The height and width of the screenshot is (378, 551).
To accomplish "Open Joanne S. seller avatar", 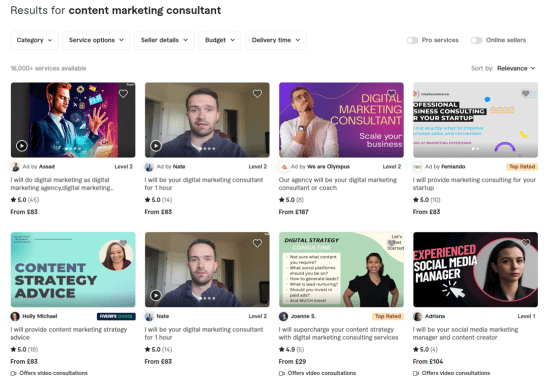I will [x=284, y=317].
